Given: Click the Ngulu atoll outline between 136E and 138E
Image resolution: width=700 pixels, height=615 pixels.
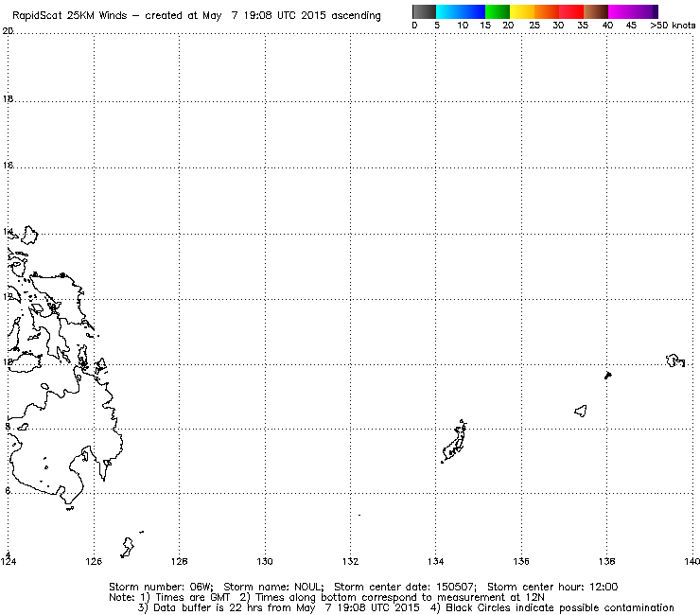Looking at the screenshot, I should pyautogui.click(x=581, y=411).
